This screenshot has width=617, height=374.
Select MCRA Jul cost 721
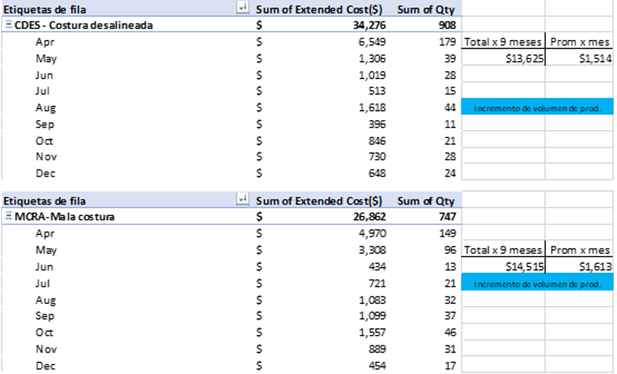tap(377, 283)
